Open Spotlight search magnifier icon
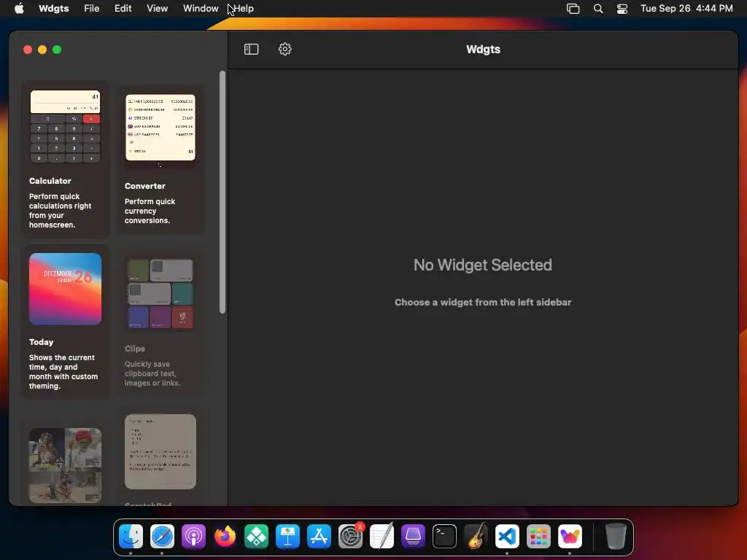This screenshot has width=747, height=560. point(598,8)
